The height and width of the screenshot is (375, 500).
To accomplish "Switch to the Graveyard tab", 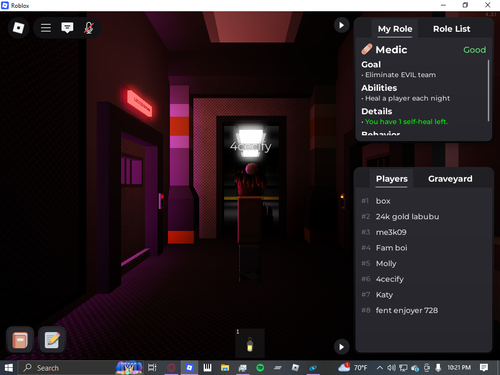I will tap(450, 179).
